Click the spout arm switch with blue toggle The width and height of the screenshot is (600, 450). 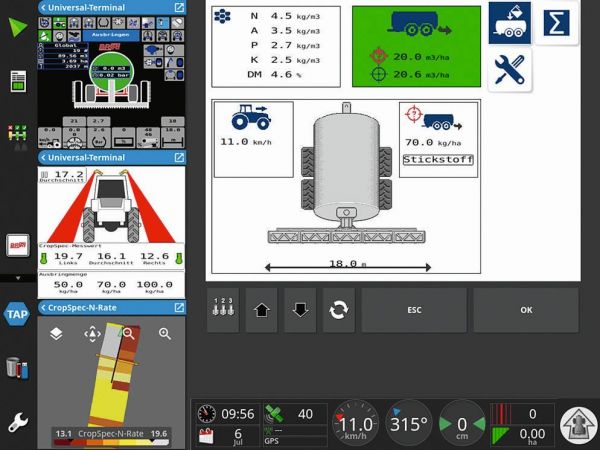174,62
